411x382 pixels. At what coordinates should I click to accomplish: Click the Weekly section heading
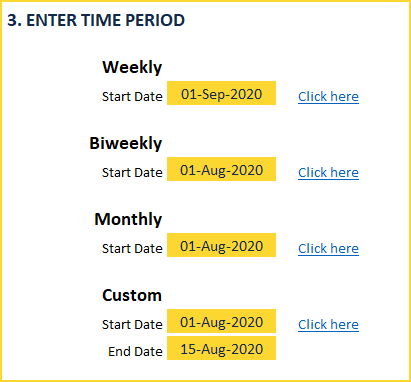(x=132, y=68)
